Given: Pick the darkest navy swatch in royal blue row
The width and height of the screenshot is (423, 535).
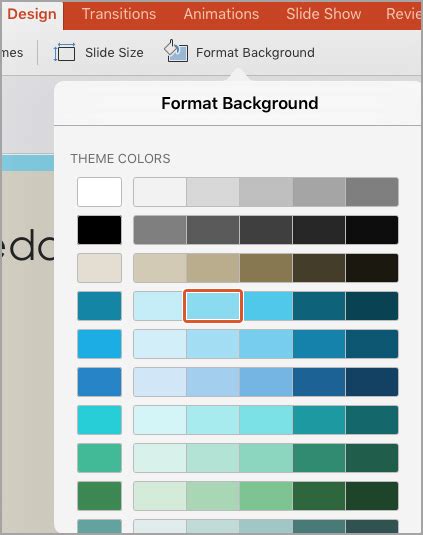Looking at the screenshot, I should pyautogui.click(x=372, y=382).
